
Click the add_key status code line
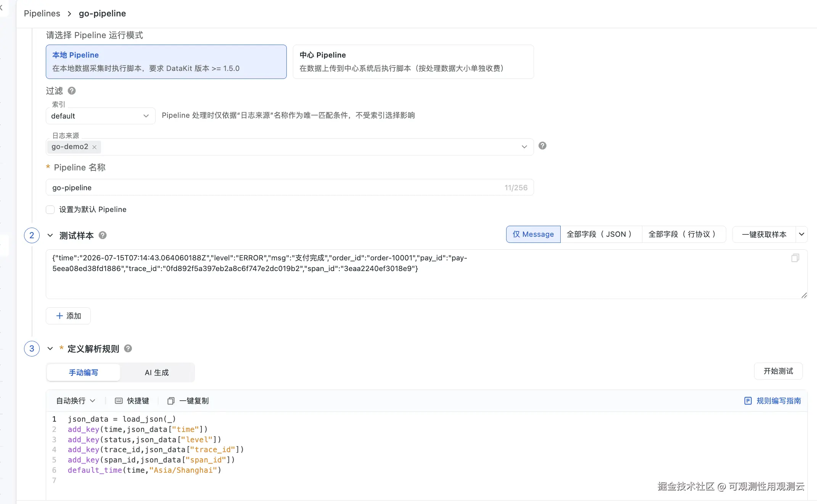145,440
